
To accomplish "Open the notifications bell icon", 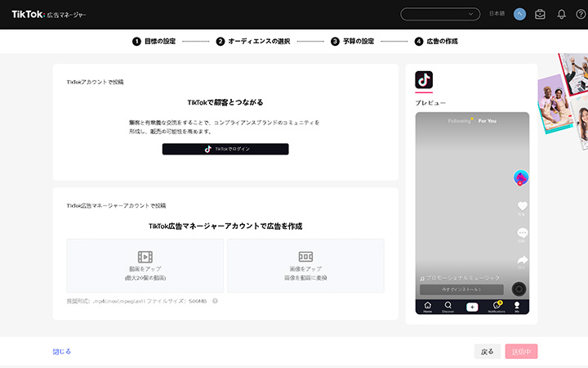I will [x=561, y=14].
